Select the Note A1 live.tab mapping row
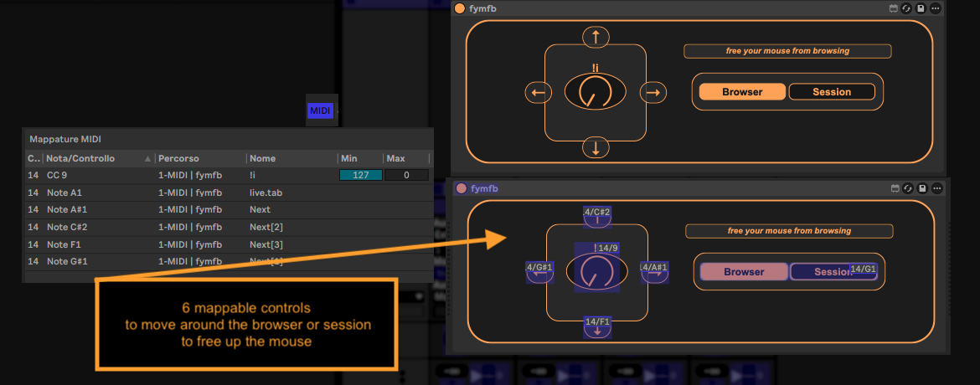Screen dimensions: 980x385 point(226,192)
